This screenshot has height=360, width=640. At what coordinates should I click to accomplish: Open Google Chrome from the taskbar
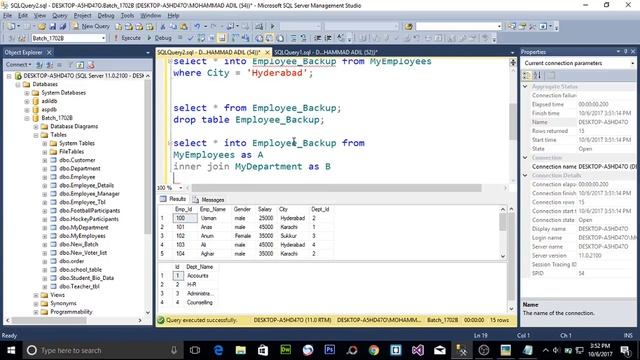(373, 350)
